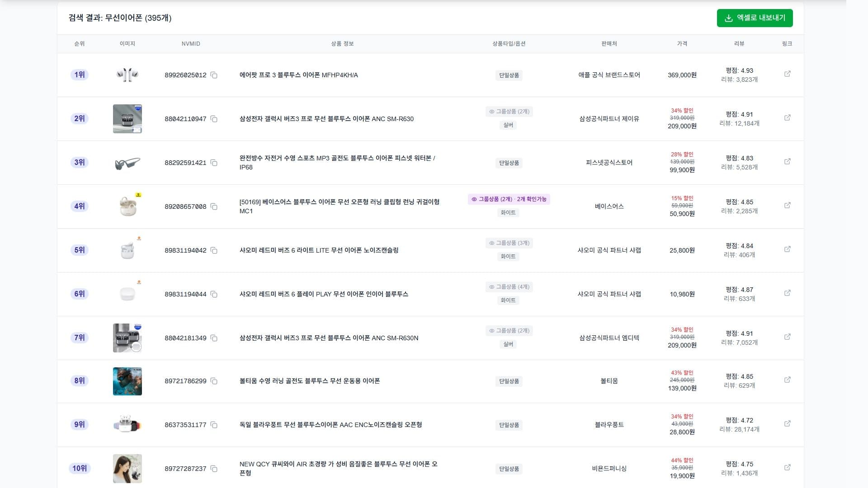Click the 가격 column header
868x488 pixels.
(x=682, y=44)
